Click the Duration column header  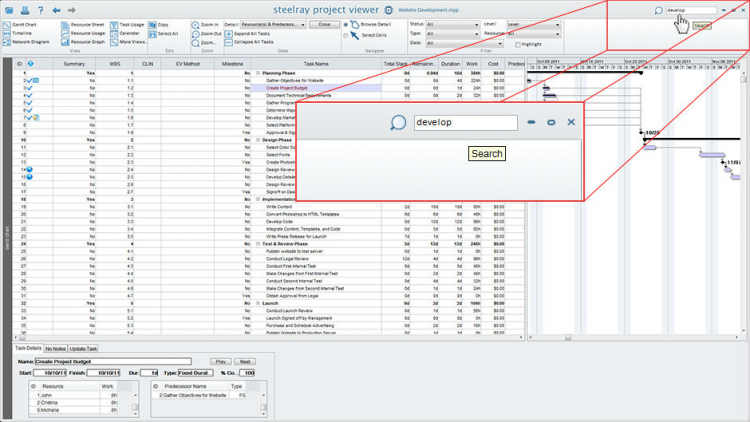click(x=450, y=64)
